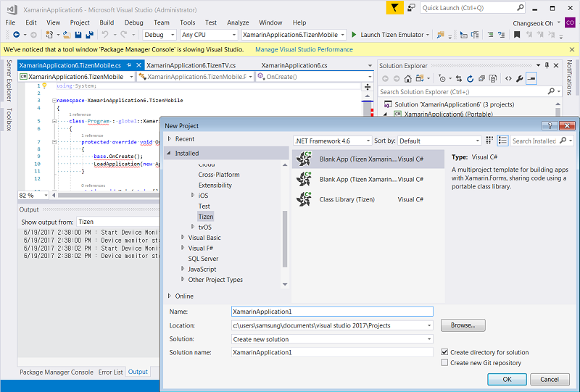Click Manage Visual Studio Performance link
Image resolution: width=580 pixels, height=392 pixels.
point(304,50)
